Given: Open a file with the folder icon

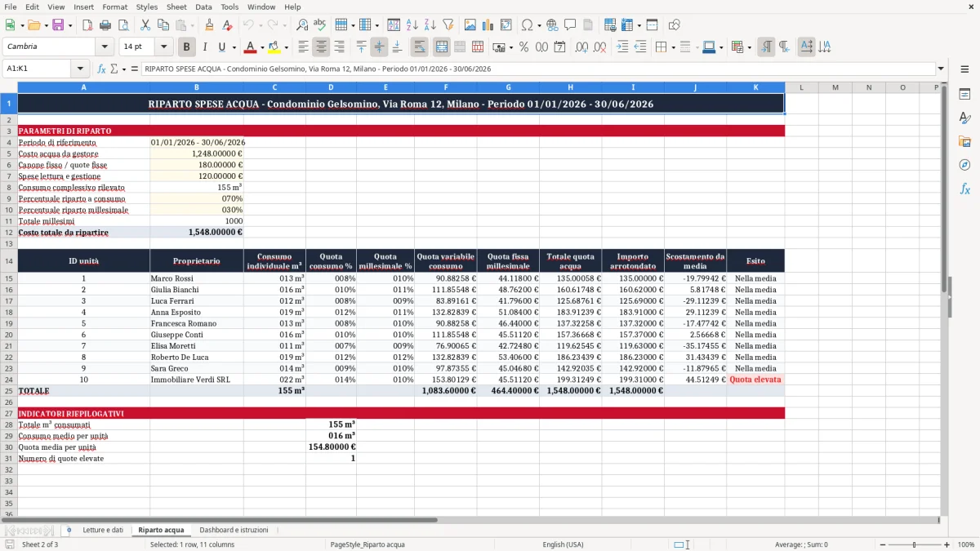Looking at the screenshot, I should (33, 25).
